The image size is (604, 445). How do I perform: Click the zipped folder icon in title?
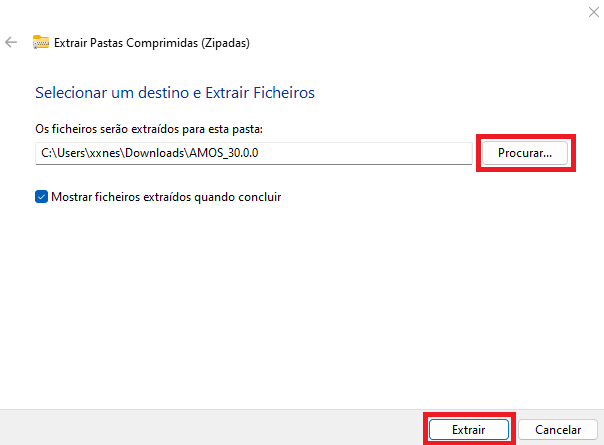(x=41, y=43)
